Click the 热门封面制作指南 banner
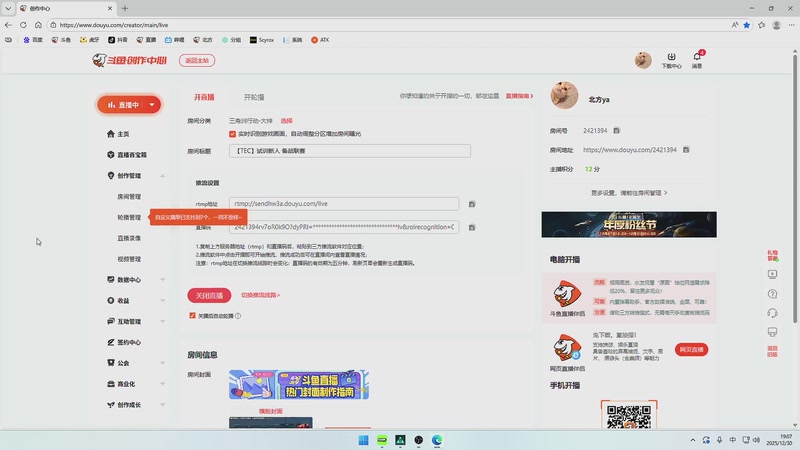This screenshot has width=800, height=450. (x=299, y=385)
